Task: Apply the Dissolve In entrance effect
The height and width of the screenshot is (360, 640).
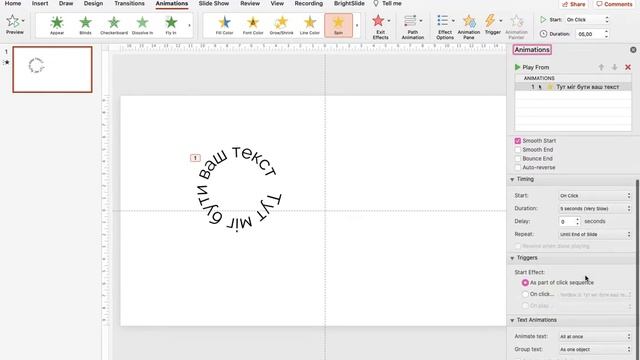Action: pyautogui.click(x=142, y=25)
